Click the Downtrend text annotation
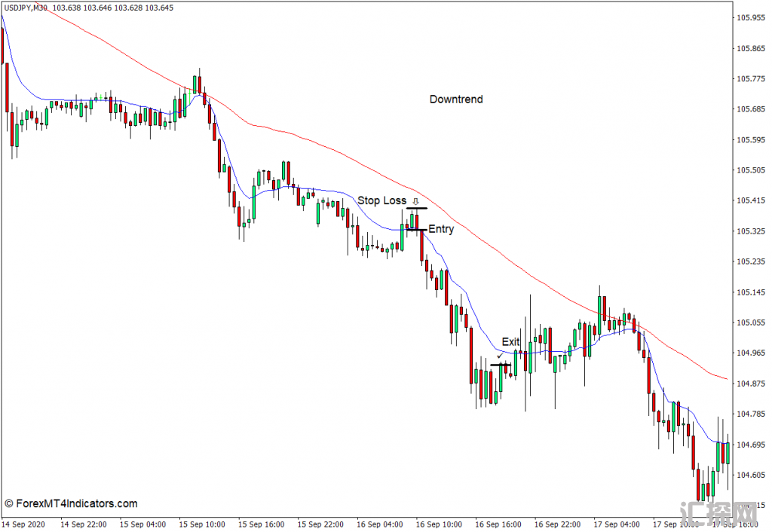This screenshot has width=772, height=532. 456,99
